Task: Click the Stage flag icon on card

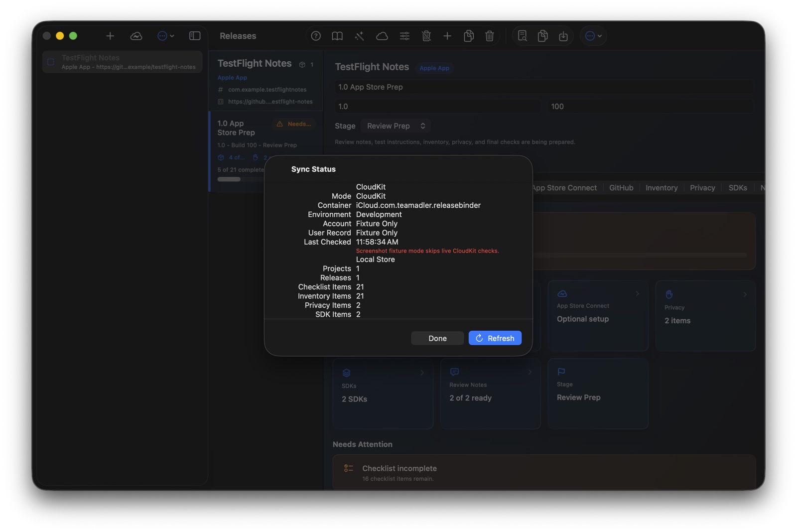Action: point(561,372)
